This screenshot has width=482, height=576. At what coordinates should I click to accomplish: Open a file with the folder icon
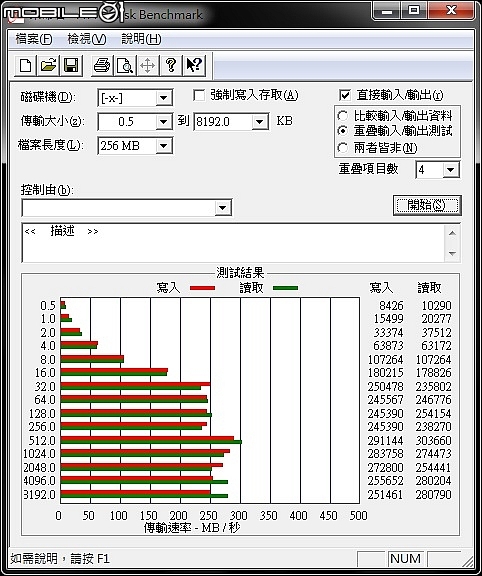(x=48, y=66)
